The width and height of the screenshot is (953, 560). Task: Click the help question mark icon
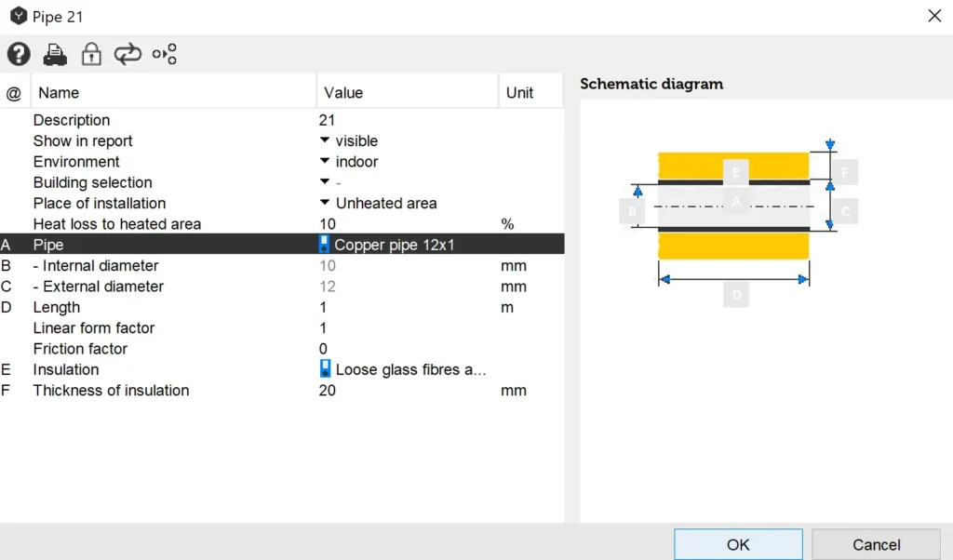[x=19, y=55]
